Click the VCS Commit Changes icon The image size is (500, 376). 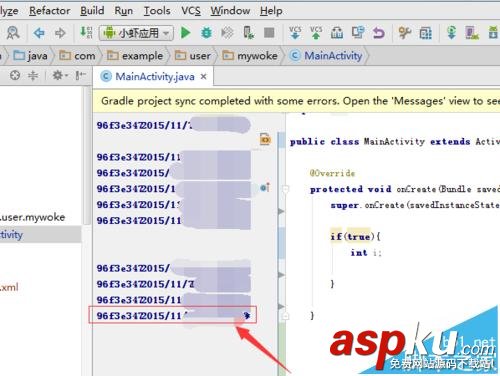point(316,33)
